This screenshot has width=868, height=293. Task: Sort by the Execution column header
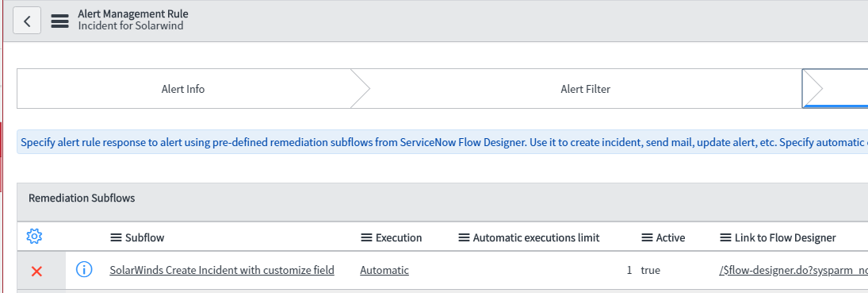(399, 237)
